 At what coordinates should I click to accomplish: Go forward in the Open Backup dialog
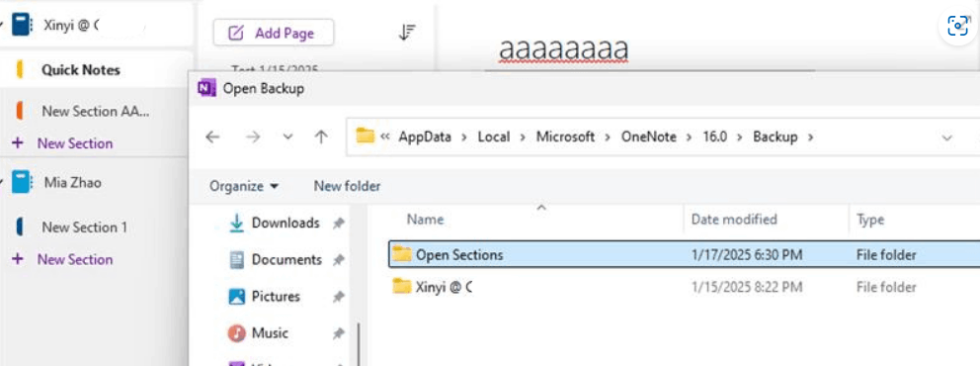[x=253, y=137]
